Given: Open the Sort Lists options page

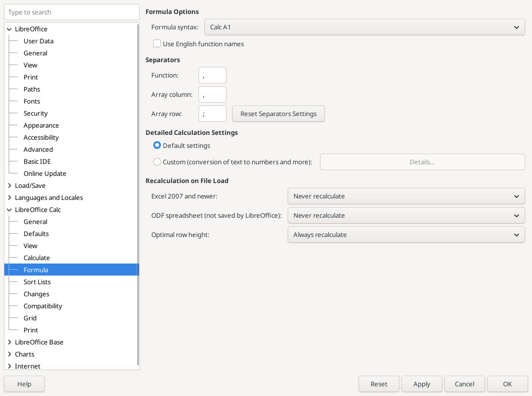Looking at the screenshot, I should click(x=37, y=282).
